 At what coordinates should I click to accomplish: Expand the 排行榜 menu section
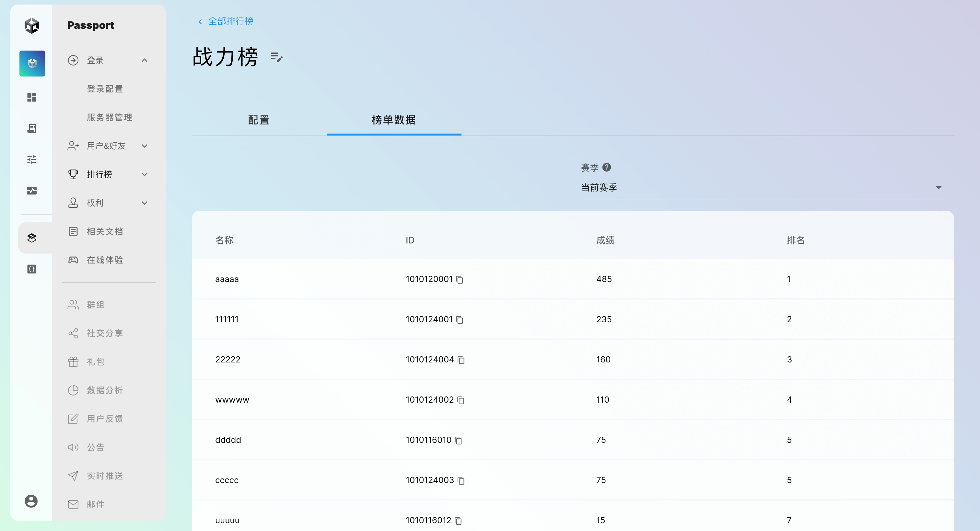pos(145,174)
